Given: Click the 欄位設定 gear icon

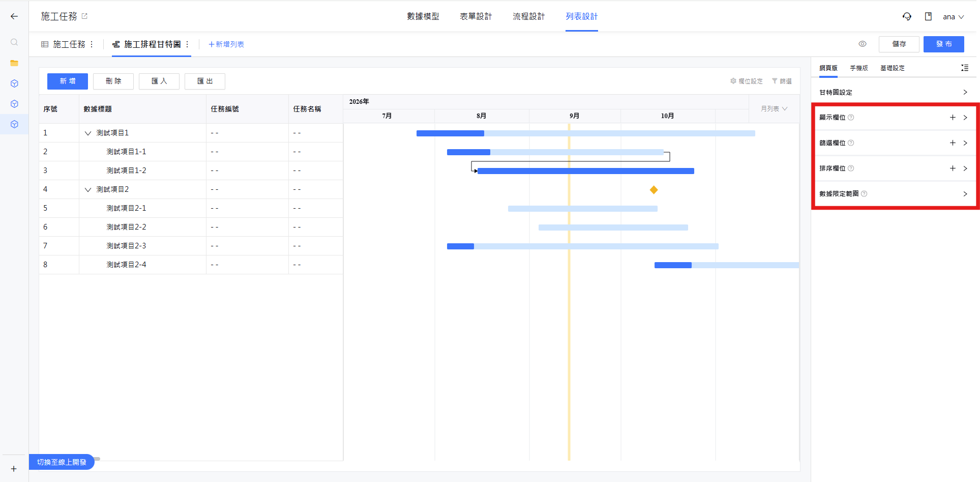Looking at the screenshot, I should (733, 81).
